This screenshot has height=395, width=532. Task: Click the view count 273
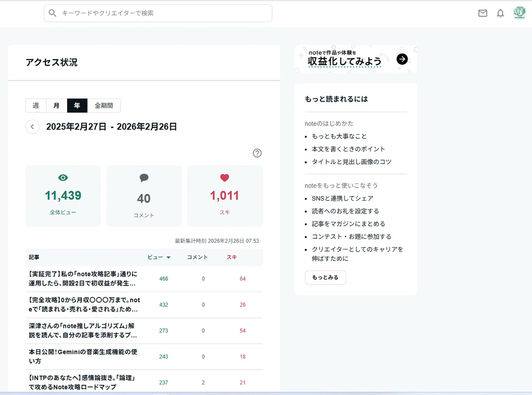pos(164,331)
